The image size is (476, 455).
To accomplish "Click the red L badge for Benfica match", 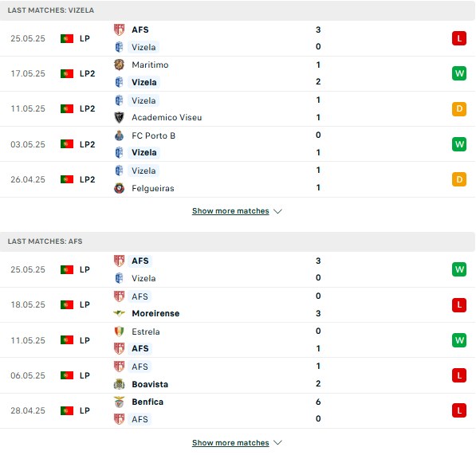I will tap(459, 410).
